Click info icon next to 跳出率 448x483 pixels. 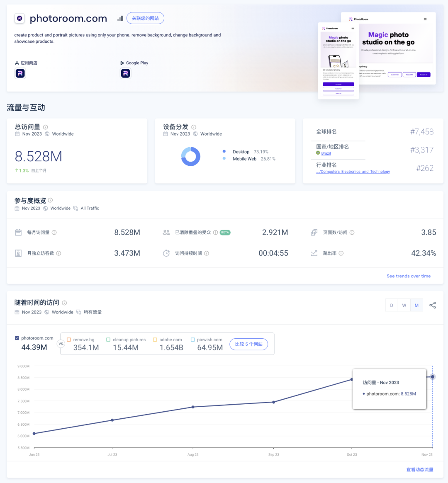(x=341, y=253)
